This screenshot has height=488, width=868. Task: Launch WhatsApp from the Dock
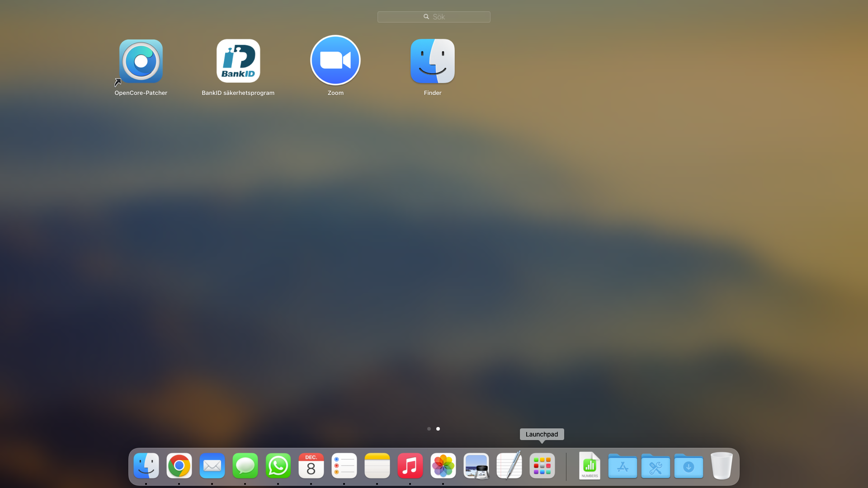pyautogui.click(x=278, y=465)
